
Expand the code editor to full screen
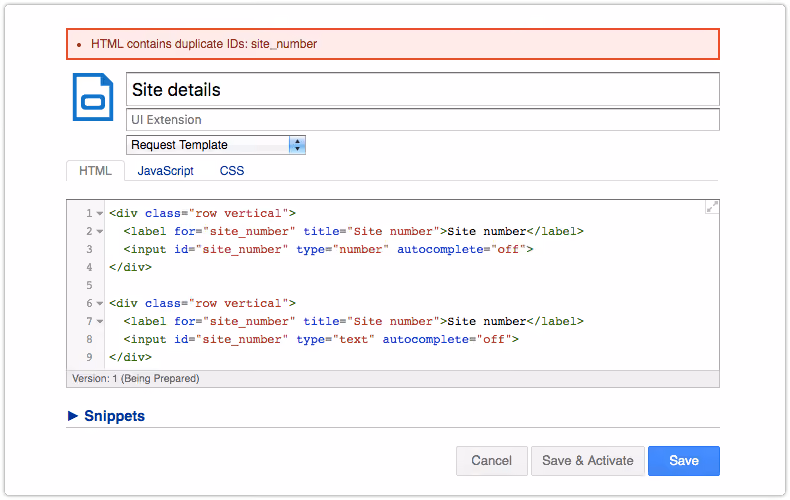(712, 207)
